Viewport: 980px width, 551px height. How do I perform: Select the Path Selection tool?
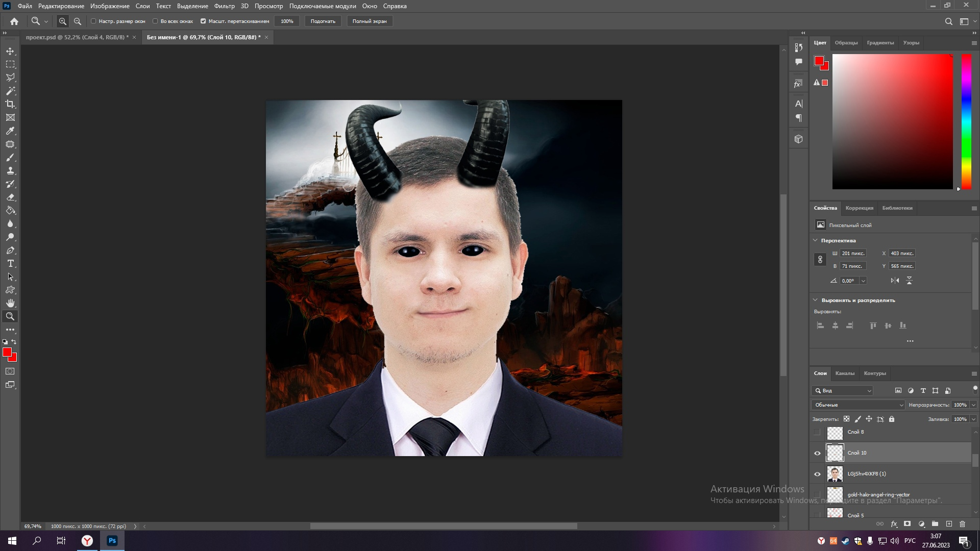point(10,277)
